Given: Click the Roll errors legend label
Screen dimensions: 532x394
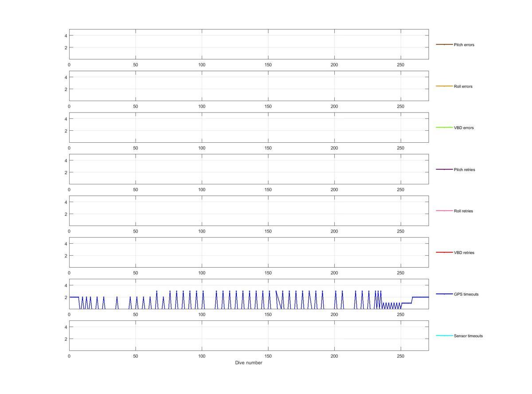Looking at the screenshot, I should coord(463,86).
